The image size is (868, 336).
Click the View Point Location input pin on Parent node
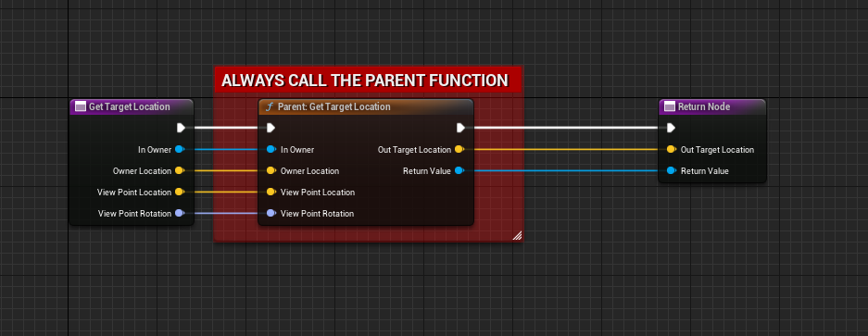(270, 193)
